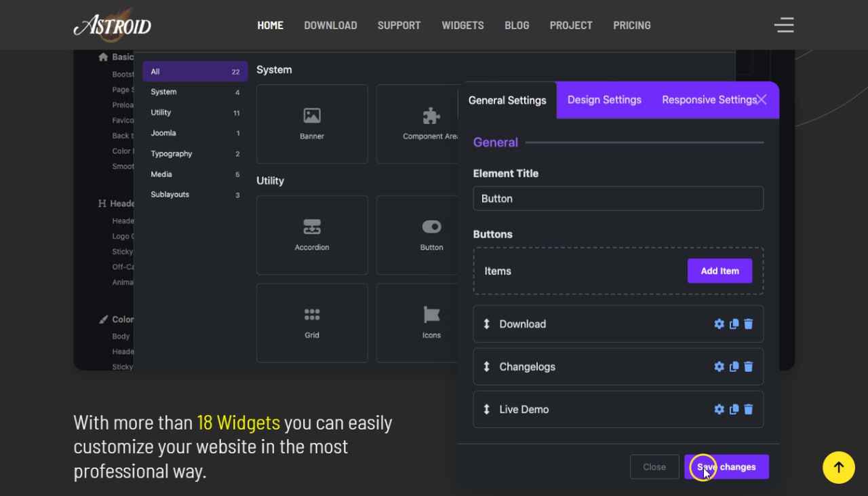This screenshot has height=496, width=868.
Task: Open the WIDGETS nav item
Action: (x=462, y=25)
